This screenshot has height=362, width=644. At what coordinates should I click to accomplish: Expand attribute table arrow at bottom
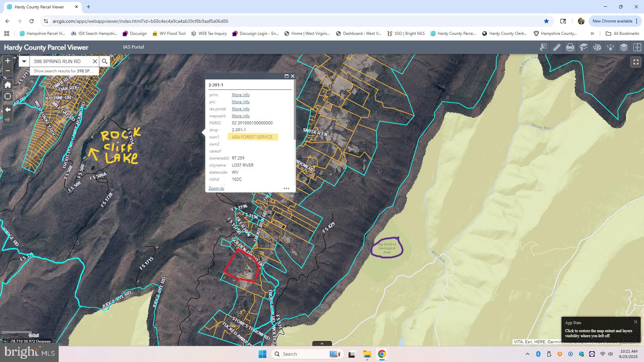pos(322,343)
